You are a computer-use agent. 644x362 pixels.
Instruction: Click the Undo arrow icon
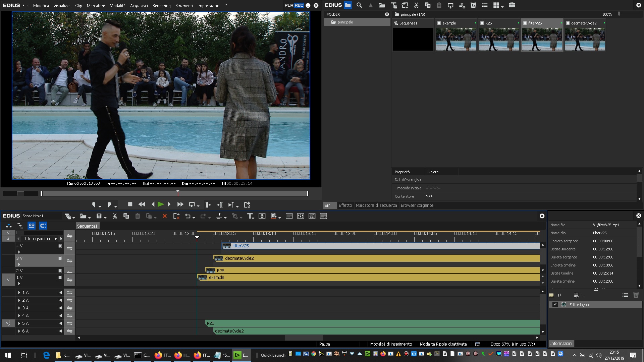[x=188, y=216]
